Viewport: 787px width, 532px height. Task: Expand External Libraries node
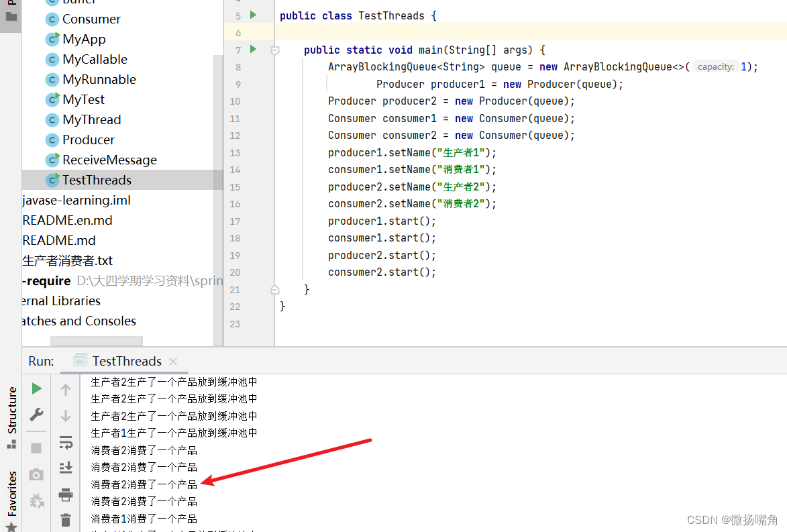(61, 301)
